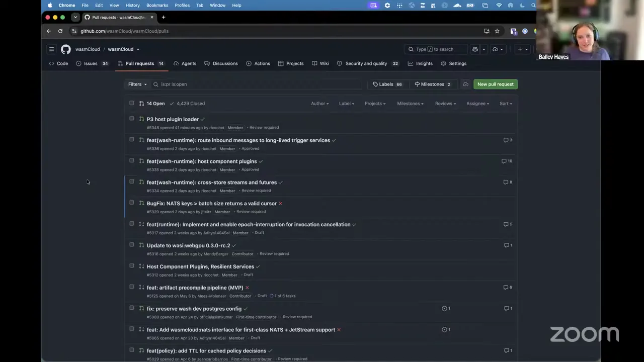Show the 4,429 Closed pull requests
Viewport: 644px width, 362px height.
(187, 104)
